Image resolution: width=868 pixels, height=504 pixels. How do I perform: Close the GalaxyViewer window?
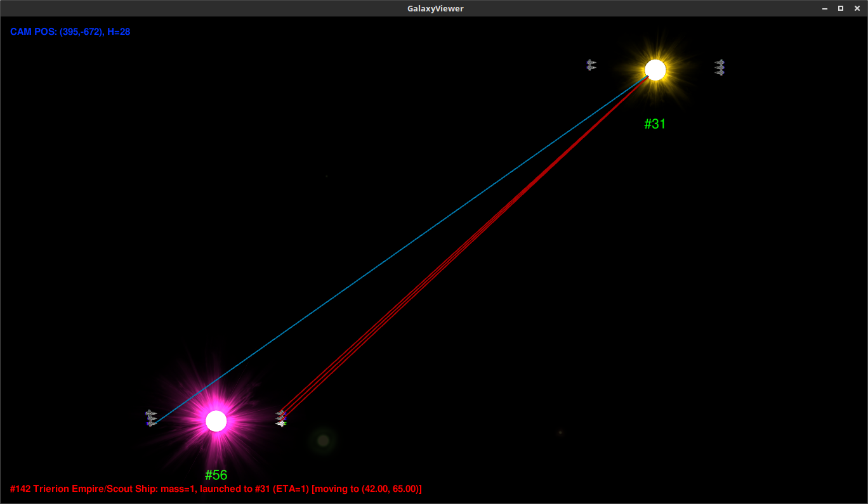click(857, 8)
